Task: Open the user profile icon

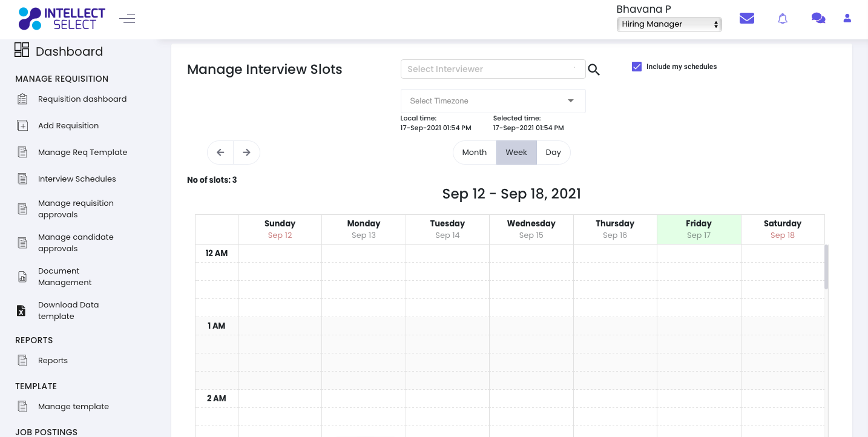Action: coord(847,18)
